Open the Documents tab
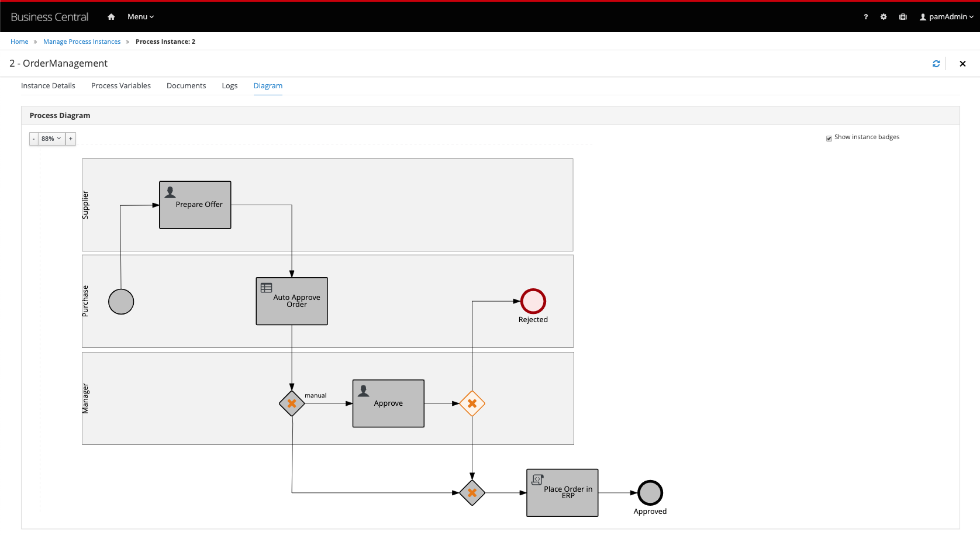Screen dimensions: 980x535 coord(187,86)
